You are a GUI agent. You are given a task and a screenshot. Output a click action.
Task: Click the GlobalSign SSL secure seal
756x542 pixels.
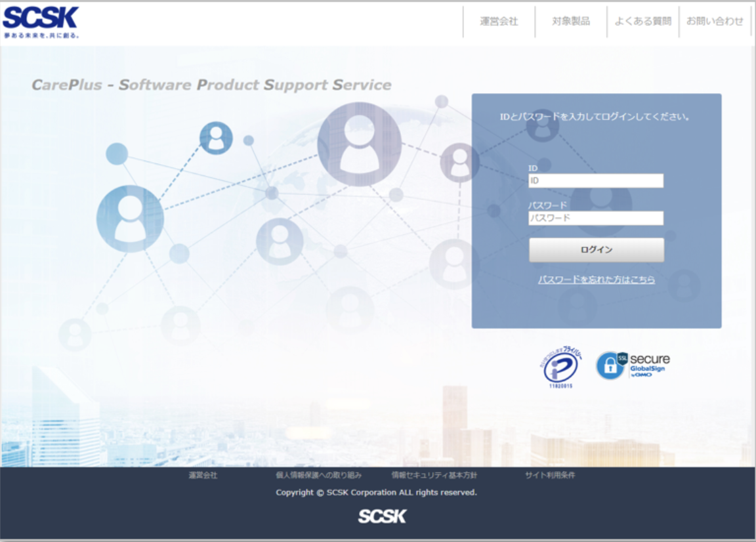(633, 365)
